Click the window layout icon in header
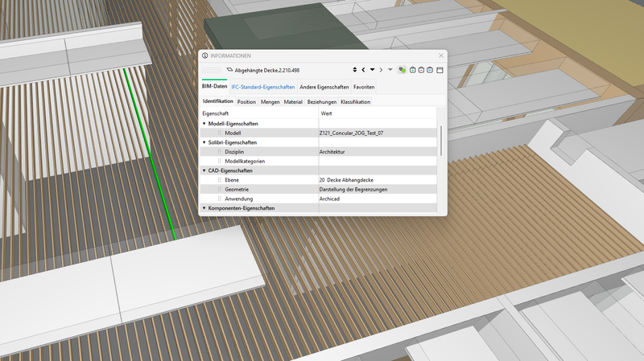 click(x=440, y=70)
